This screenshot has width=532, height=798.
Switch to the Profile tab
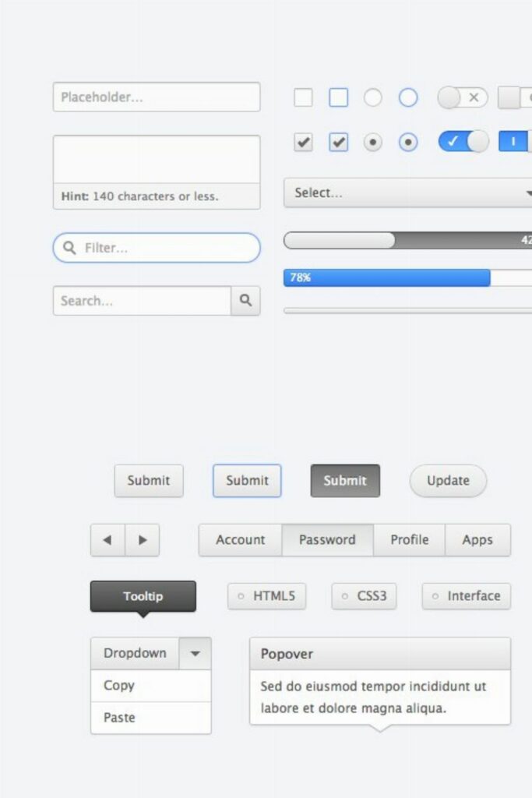(x=410, y=540)
